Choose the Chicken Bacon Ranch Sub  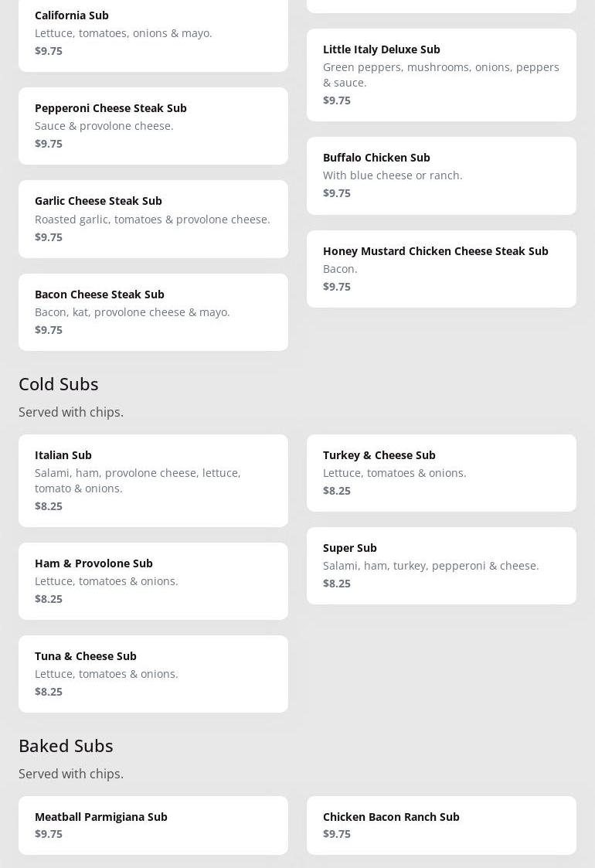coord(441,825)
